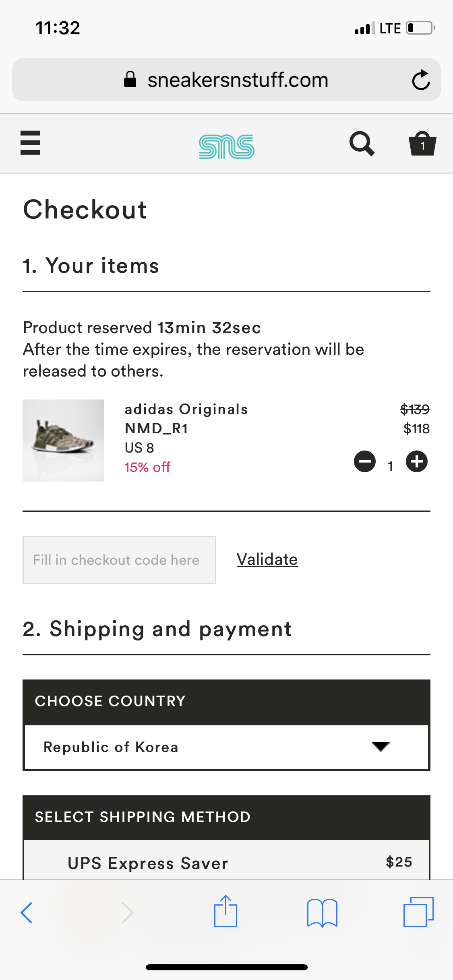Select UPS Express Saver shipping
453x980 pixels.
click(226, 863)
